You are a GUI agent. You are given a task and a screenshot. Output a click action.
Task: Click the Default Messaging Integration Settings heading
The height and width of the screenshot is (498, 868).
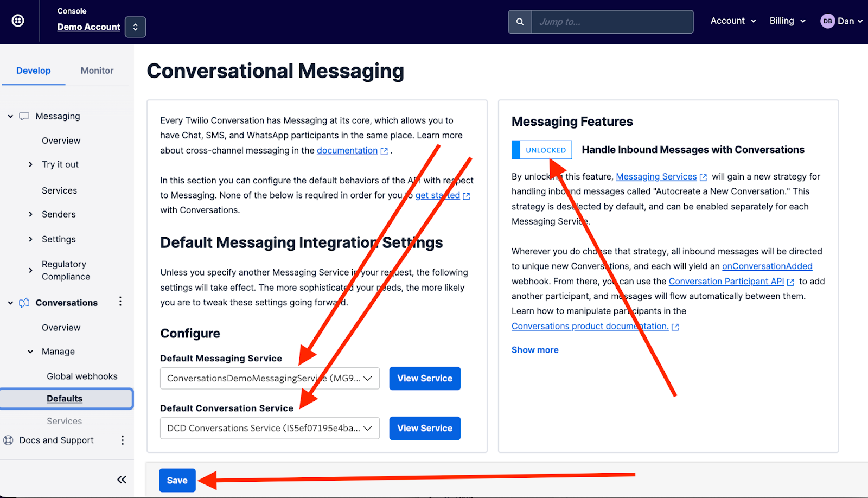pyautogui.click(x=302, y=242)
